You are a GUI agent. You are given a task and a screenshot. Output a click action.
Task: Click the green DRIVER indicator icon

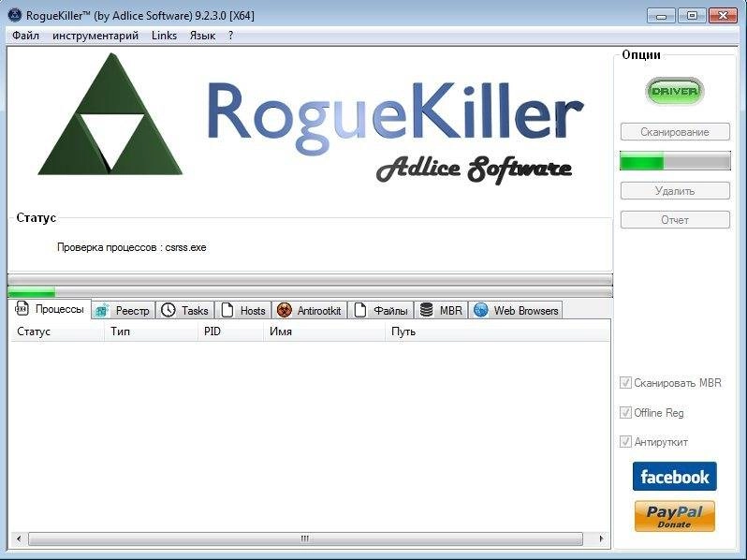pos(674,91)
